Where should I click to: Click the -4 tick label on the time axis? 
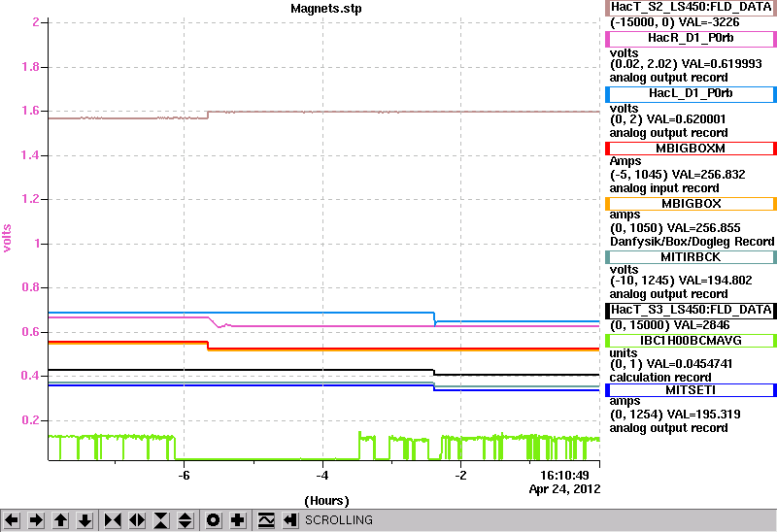click(322, 476)
